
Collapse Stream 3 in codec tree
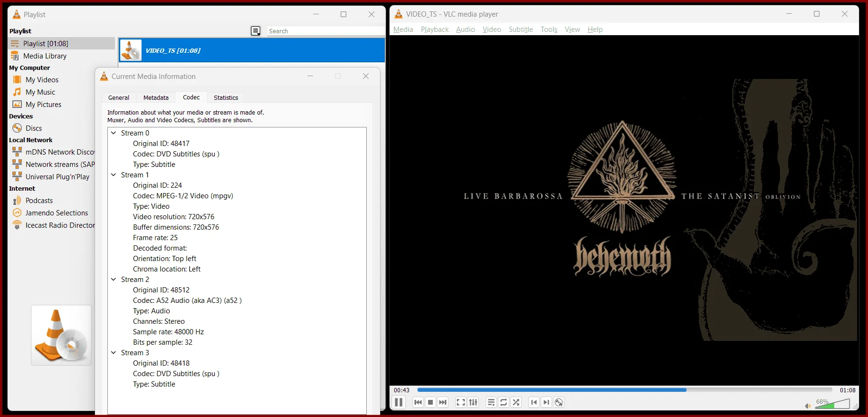114,353
